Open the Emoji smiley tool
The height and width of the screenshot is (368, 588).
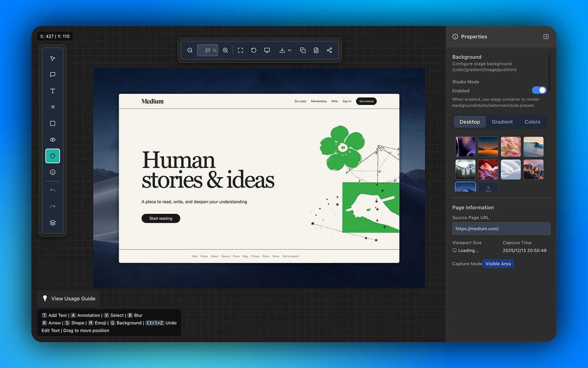[x=52, y=172]
